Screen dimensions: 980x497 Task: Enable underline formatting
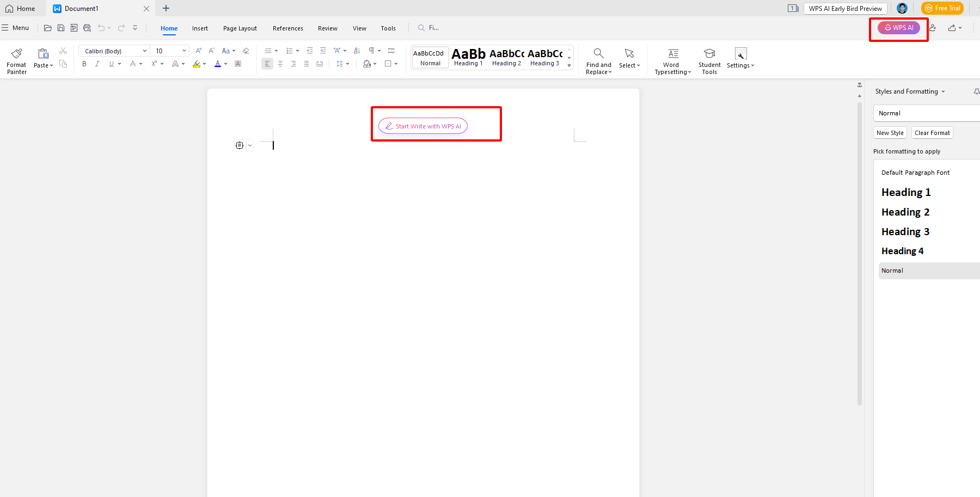[111, 64]
